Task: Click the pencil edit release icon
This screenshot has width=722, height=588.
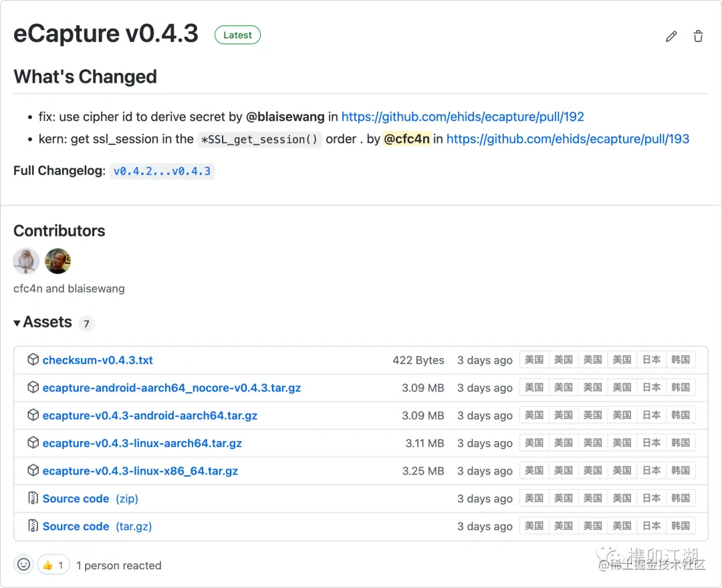Action: pyautogui.click(x=671, y=37)
